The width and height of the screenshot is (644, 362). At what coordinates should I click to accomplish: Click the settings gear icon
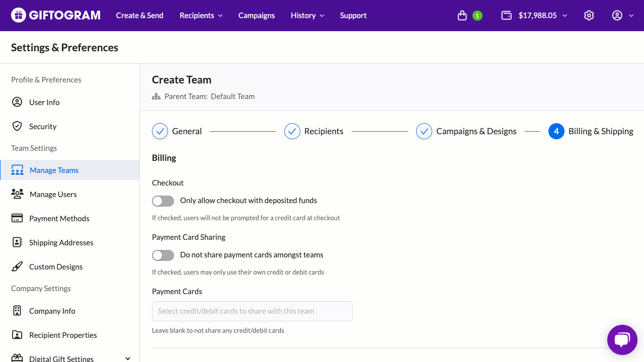pos(589,16)
